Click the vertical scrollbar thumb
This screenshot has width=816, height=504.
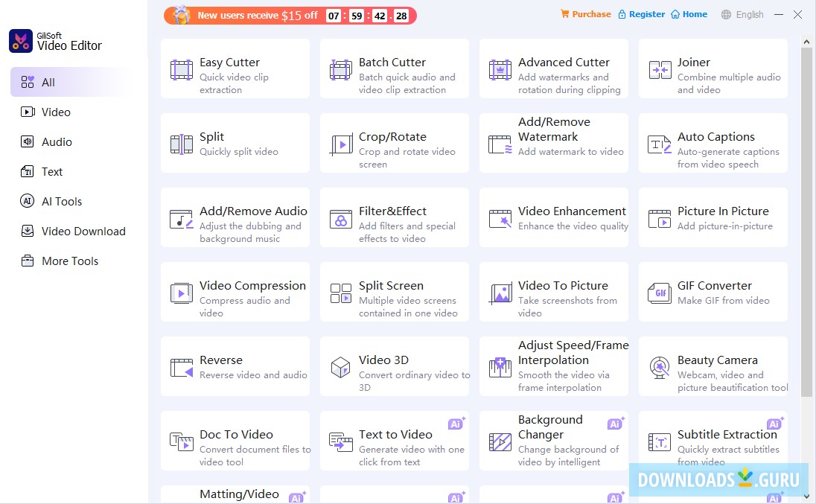click(x=806, y=222)
